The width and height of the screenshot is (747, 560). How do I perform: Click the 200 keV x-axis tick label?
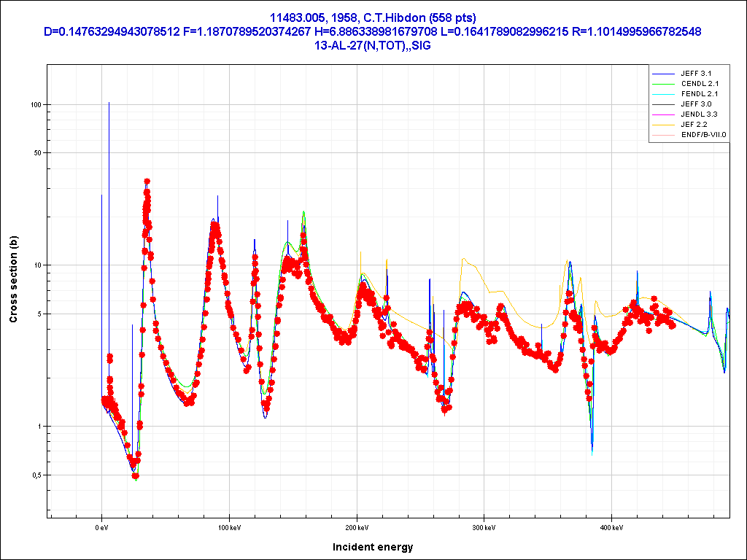tap(357, 527)
